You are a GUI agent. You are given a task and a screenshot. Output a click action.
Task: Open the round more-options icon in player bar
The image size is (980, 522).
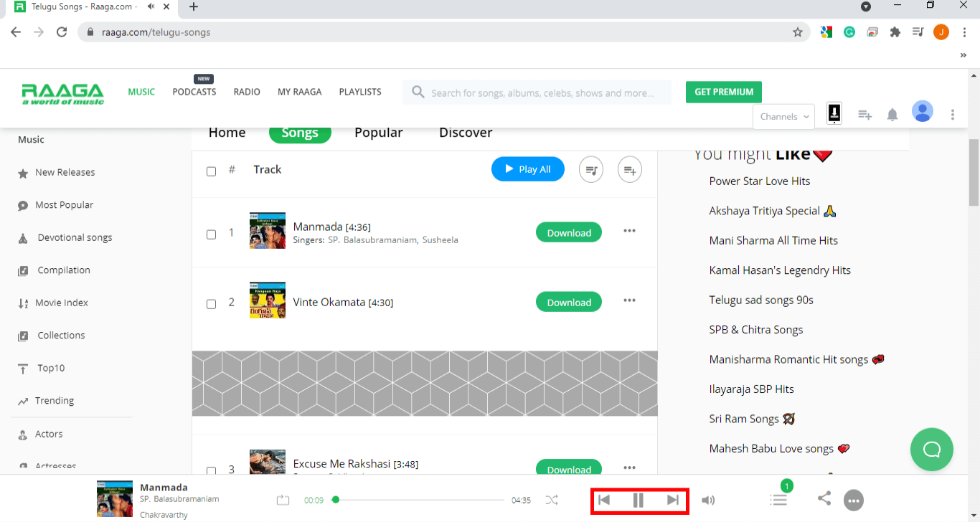pyautogui.click(x=853, y=500)
